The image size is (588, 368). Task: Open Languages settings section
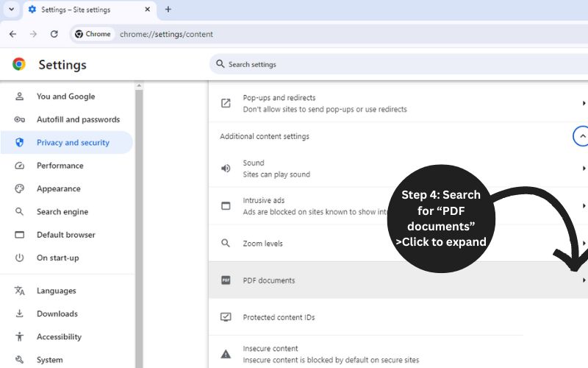point(66,291)
